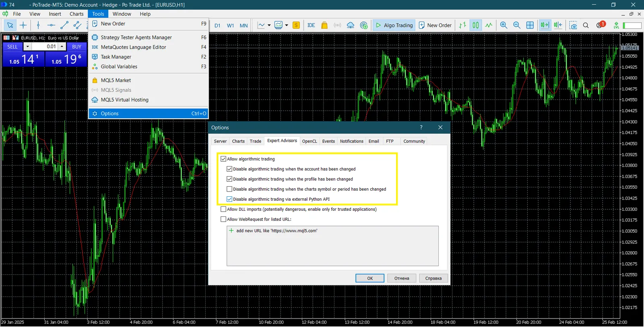Open the search magnifier in toolbar
Screen dimensions: 644x327
(586, 25)
